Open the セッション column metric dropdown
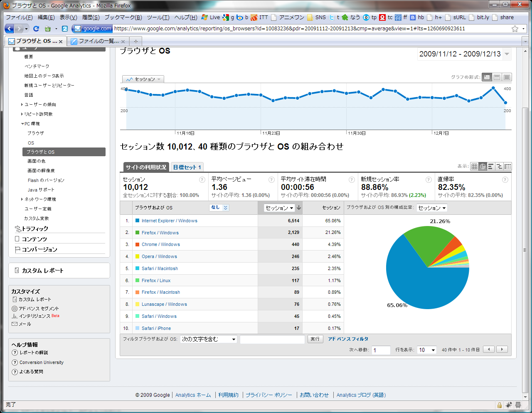The width and height of the screenshot is (532, 413). click(x=279, y=208)
